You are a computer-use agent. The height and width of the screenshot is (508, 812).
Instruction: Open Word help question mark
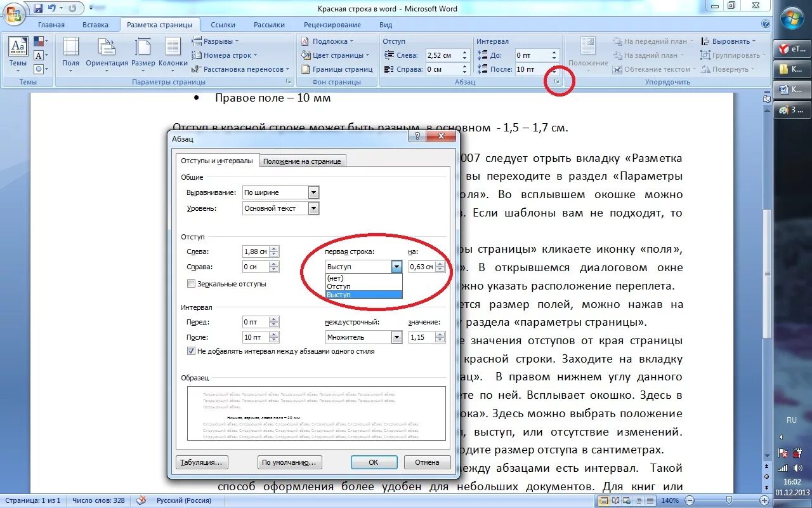(x=766, y=25)
